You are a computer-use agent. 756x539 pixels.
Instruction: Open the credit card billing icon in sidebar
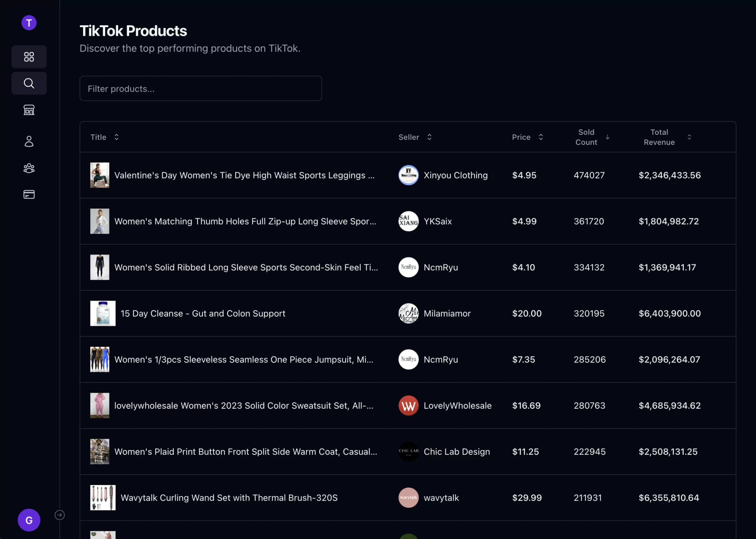(x=29, y=194)
